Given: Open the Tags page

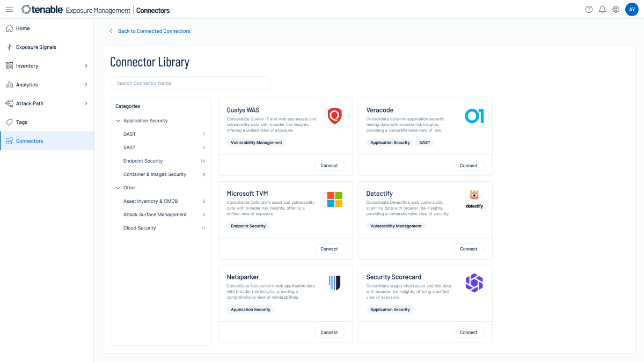Looking at the screenshot, I should pyautogui.click(x=47, y=122).
